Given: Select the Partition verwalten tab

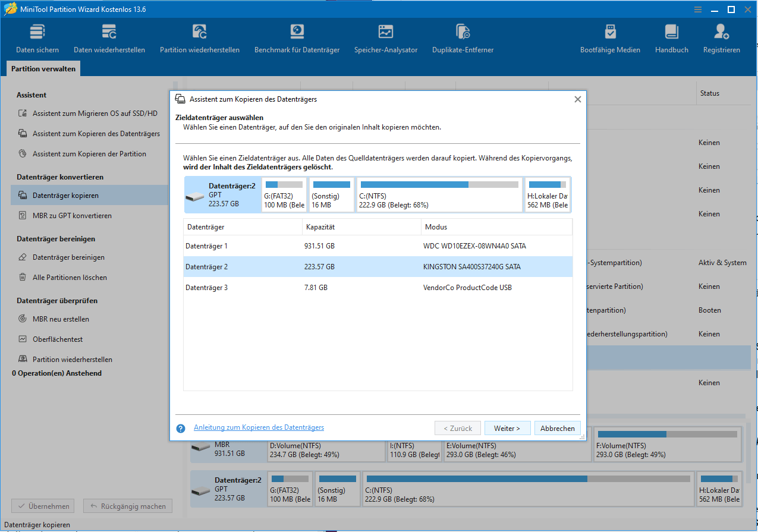Looking at the screenshot, I should (x=43, y=69).
